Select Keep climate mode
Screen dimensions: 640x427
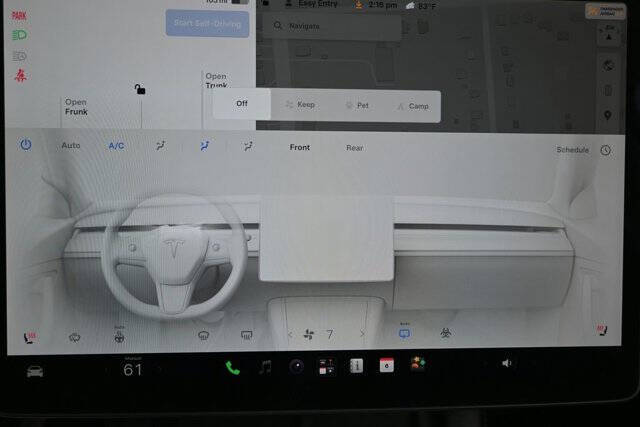(300, 105)
